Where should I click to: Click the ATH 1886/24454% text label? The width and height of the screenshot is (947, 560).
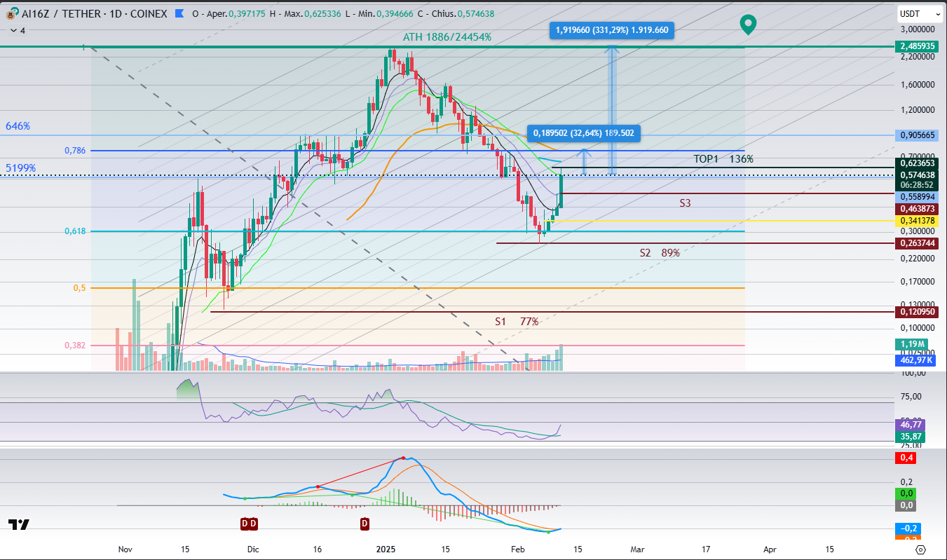(447, 36)
